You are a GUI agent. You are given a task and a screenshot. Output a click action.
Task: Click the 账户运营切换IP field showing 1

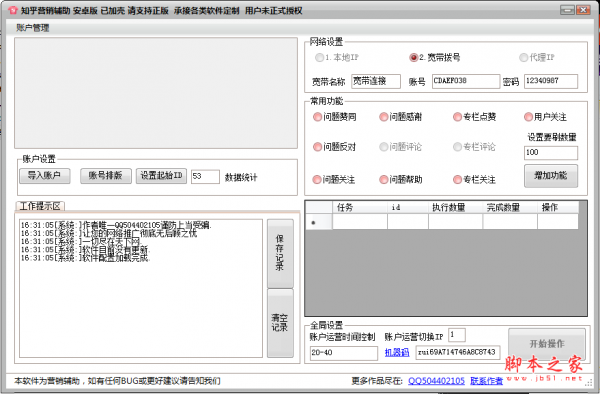(x=457, y=335)
